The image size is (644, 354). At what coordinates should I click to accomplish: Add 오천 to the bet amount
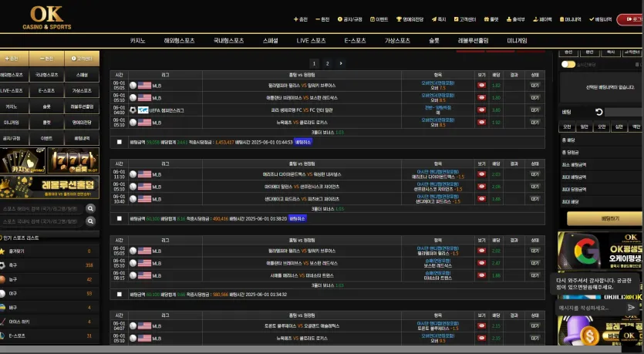click(567, 127)
